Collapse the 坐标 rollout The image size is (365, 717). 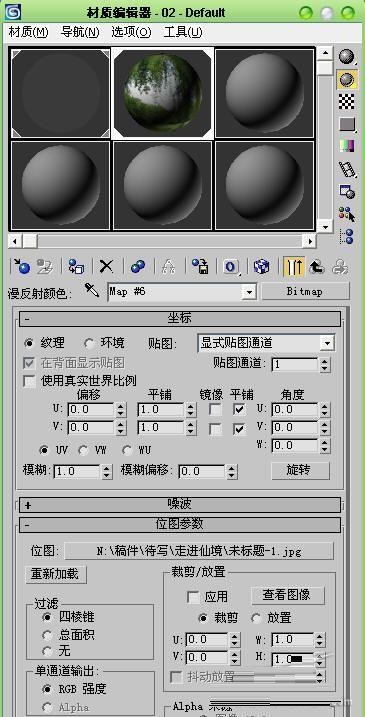[x=179, y=318]
